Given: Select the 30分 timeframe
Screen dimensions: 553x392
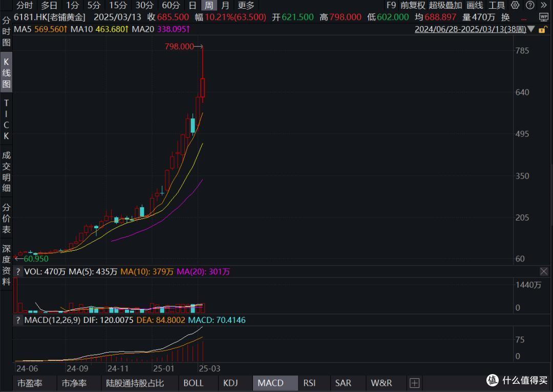Looking at the screenshot, I should point(144,5).
